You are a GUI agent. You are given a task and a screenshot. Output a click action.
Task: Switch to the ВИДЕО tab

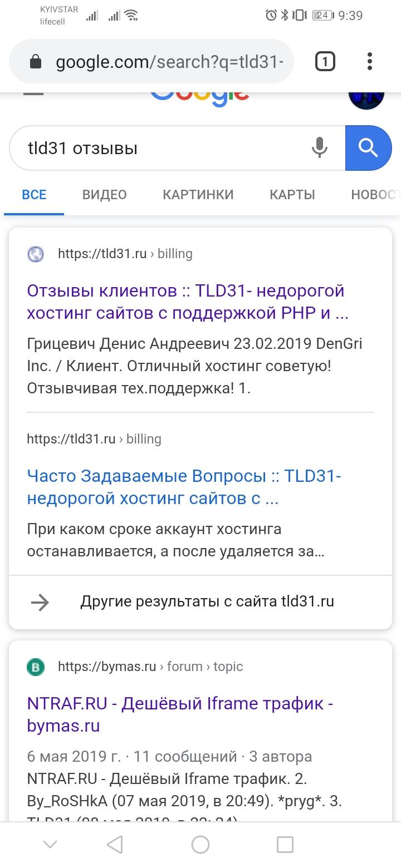click(x=105, y=195)
